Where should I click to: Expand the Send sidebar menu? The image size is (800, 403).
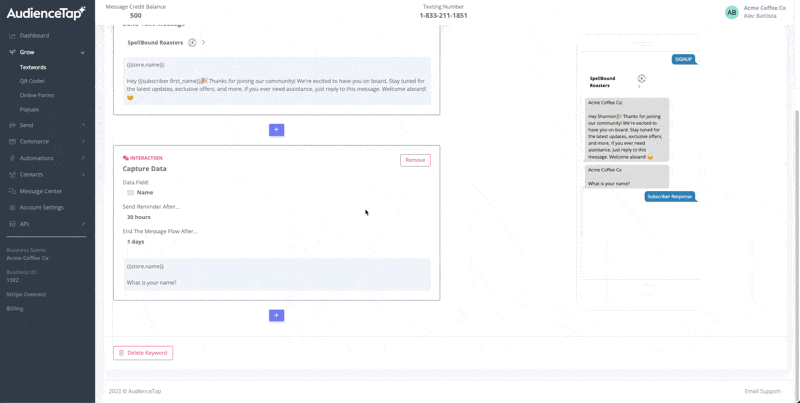(83, 125)
